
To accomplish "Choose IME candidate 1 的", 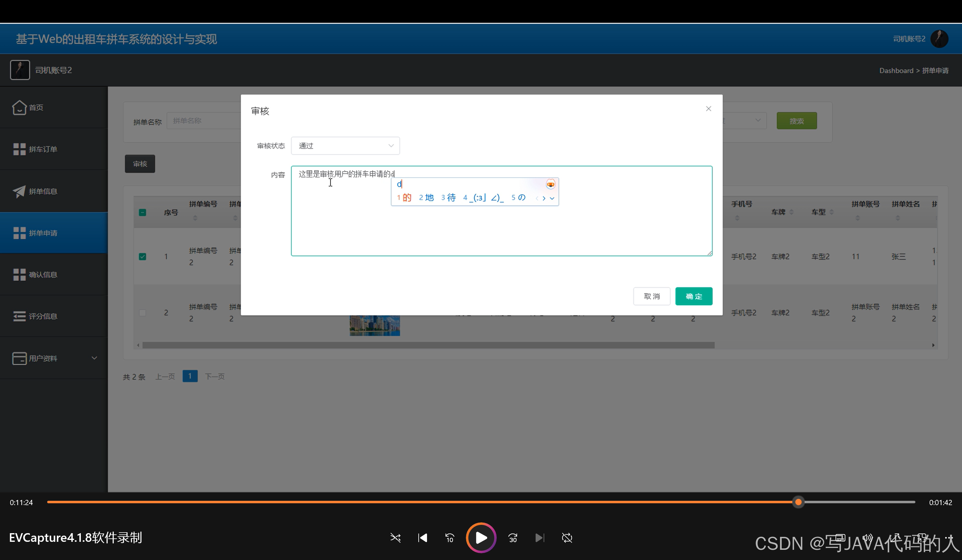I will point(404,198).
